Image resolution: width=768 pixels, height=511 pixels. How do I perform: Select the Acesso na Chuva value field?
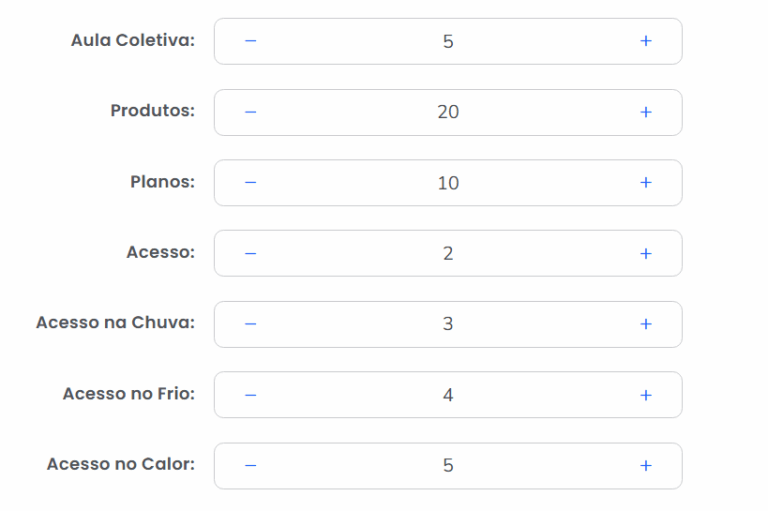point(448,324)
